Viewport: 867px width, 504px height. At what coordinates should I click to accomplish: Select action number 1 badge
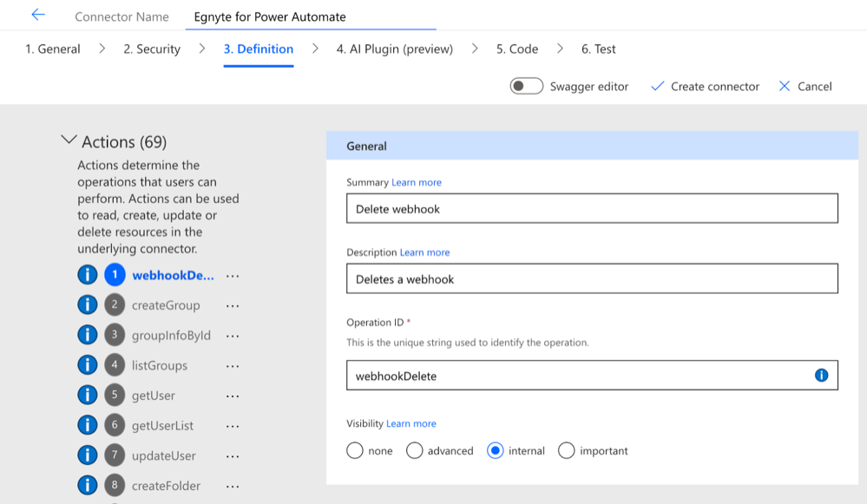click(115, 275)
